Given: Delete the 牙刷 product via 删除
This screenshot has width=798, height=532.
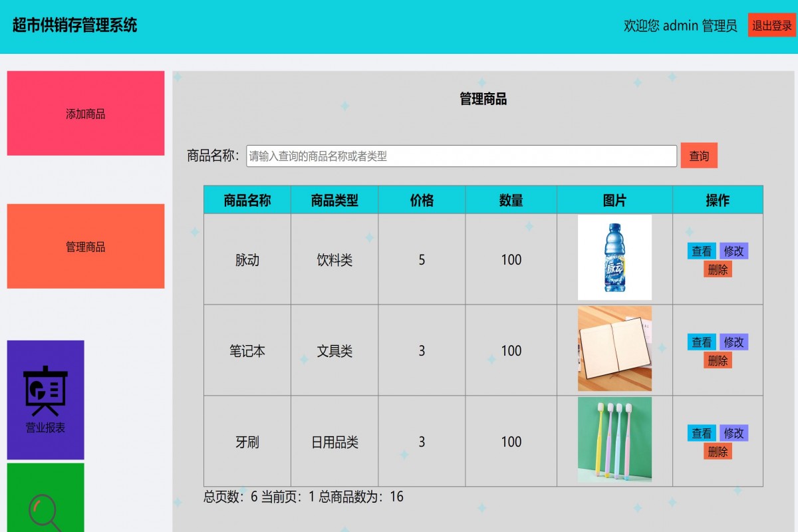Looking at the screenshot, I should click(718, 451).
